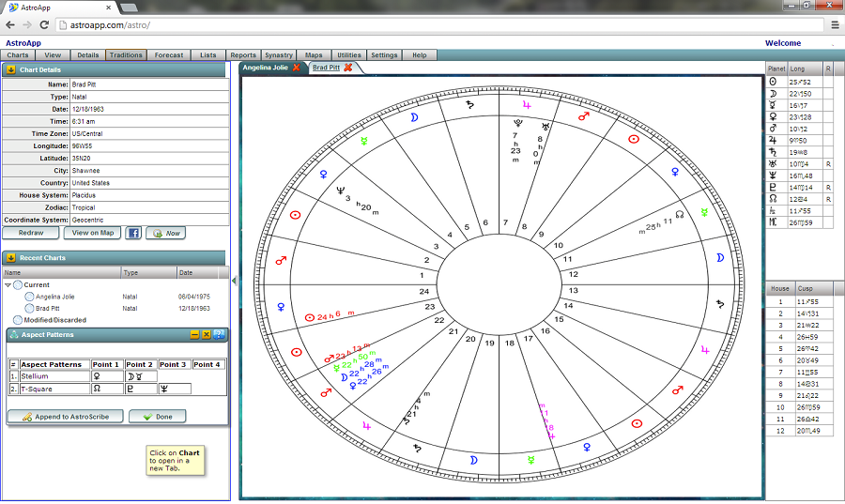Select the Brad Pitt chart radio button
845x504 pixels.
(x=30, y=308)
